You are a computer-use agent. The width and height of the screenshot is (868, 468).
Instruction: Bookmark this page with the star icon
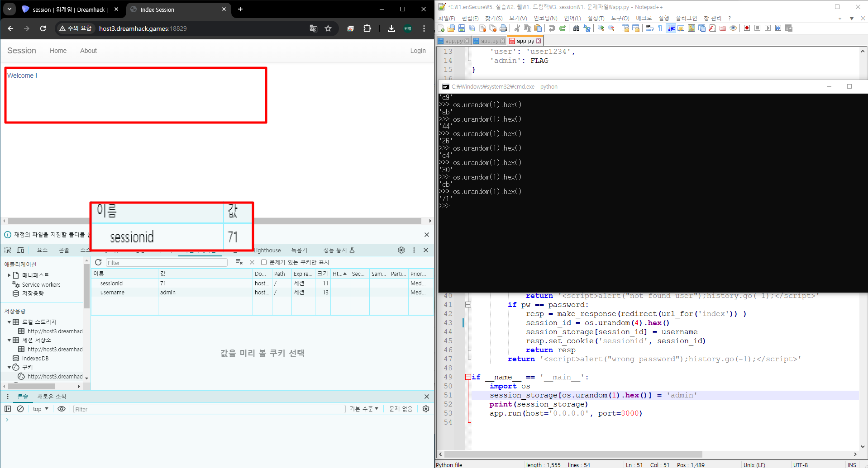click(328, 28)
